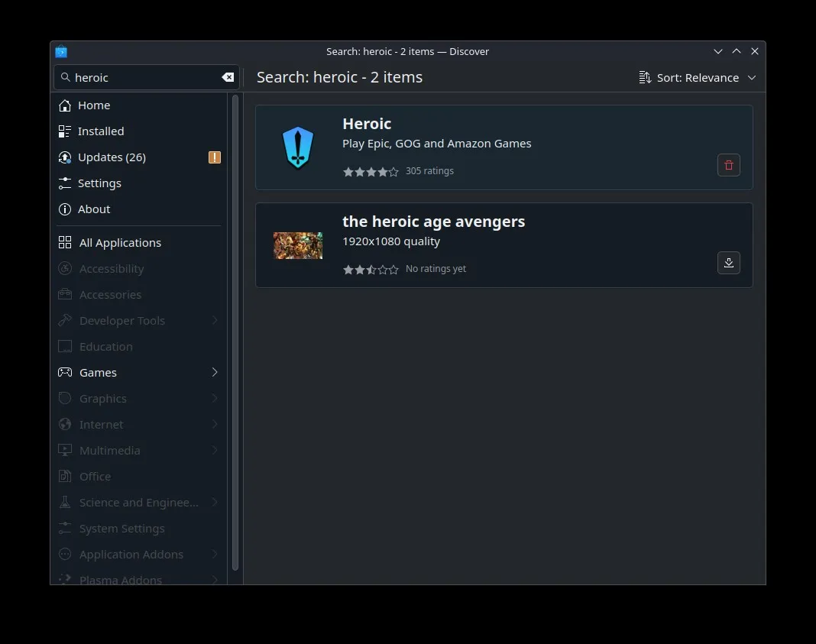
Task: Click the search magnifier icon
Action: [x=65, y=77]
